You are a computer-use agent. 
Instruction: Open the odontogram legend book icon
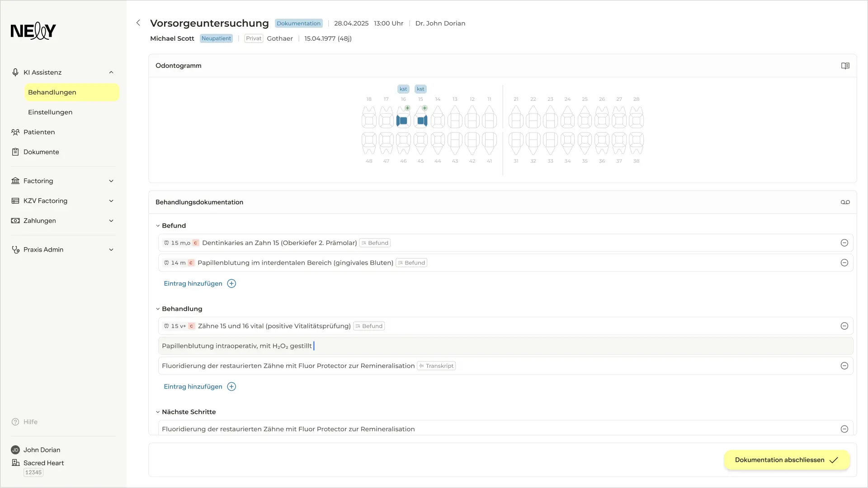[845, 66]
